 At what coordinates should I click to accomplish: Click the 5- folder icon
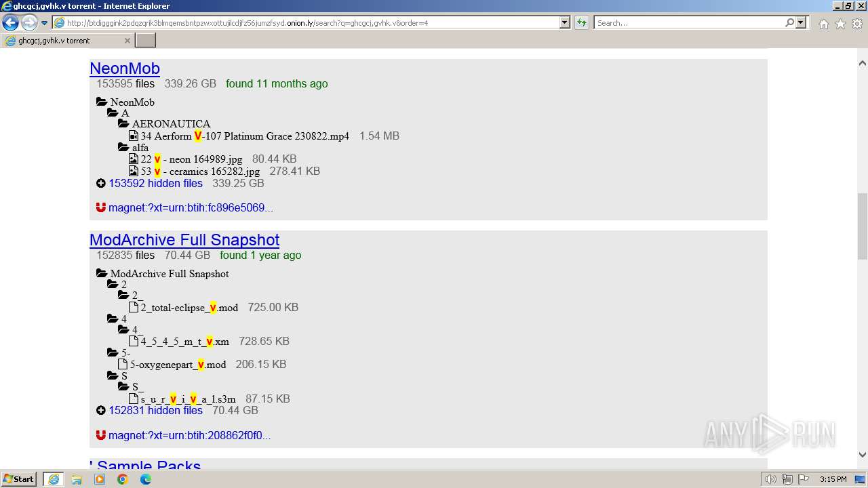(113, 352)
